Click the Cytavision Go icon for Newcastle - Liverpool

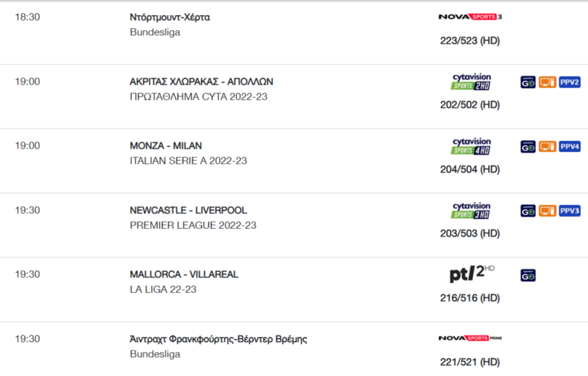[528, 211]
